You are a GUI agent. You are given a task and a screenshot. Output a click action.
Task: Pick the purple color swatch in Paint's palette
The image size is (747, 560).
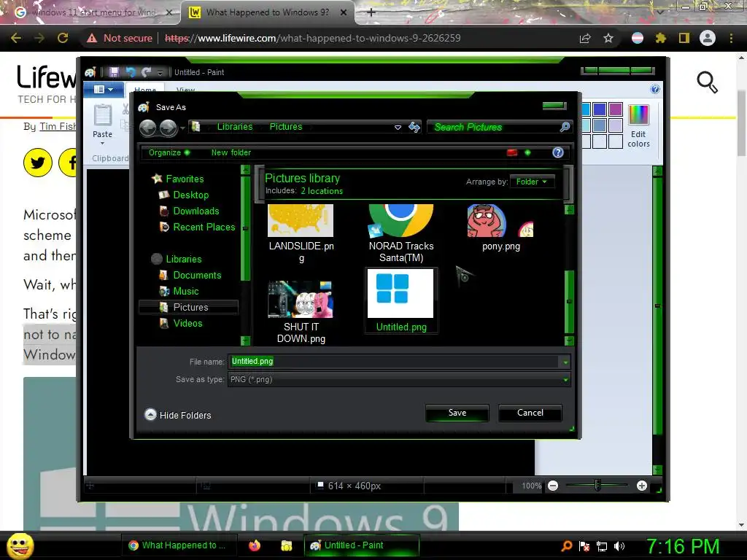pyautogui.click(x=616, y=109)
